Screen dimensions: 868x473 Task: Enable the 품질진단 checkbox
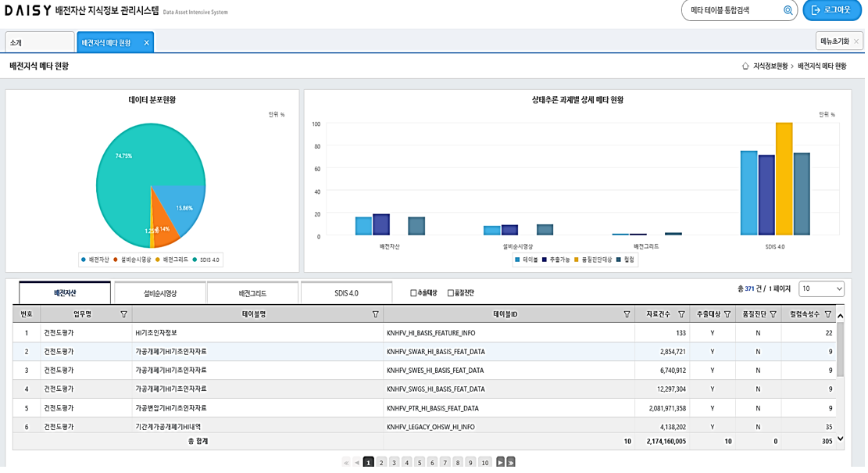tap(450, 293)
